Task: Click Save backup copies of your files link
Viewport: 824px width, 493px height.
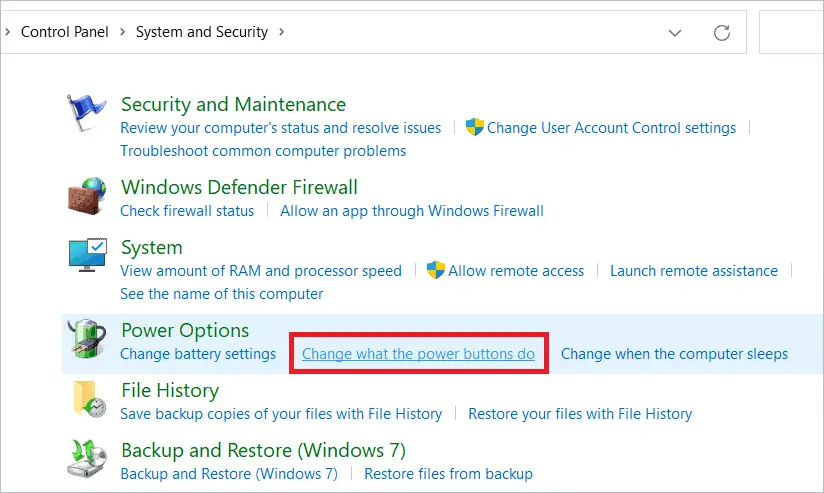Action: (281, 414)
